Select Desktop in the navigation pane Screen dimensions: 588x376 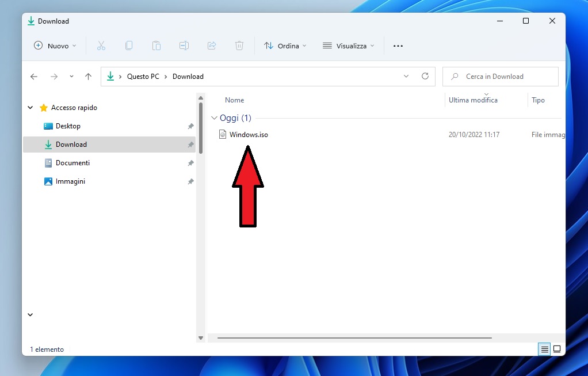109,126
